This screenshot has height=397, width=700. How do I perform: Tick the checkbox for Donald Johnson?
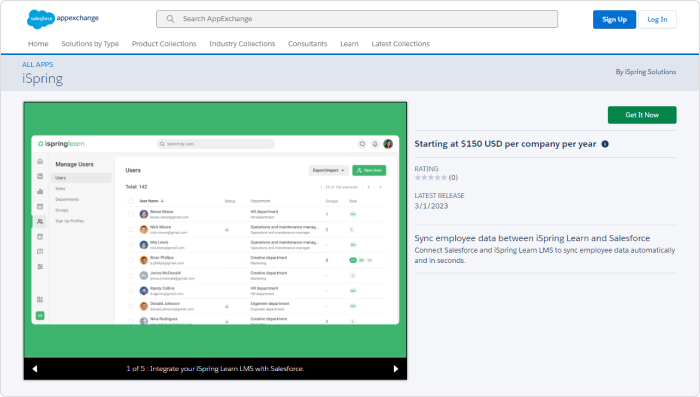tap(131, 306)
